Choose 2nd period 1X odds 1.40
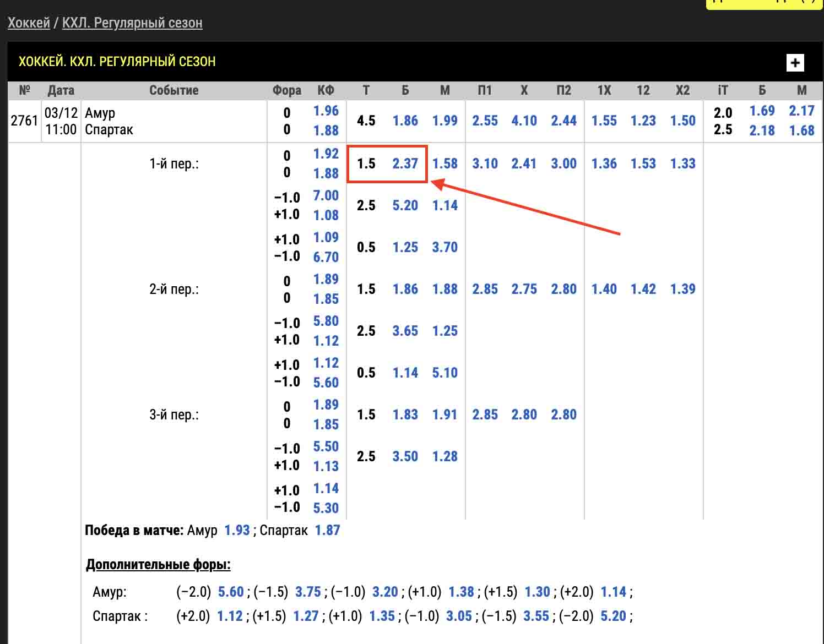Viewport: 824px width, 644px height. [x=604, y=289]
